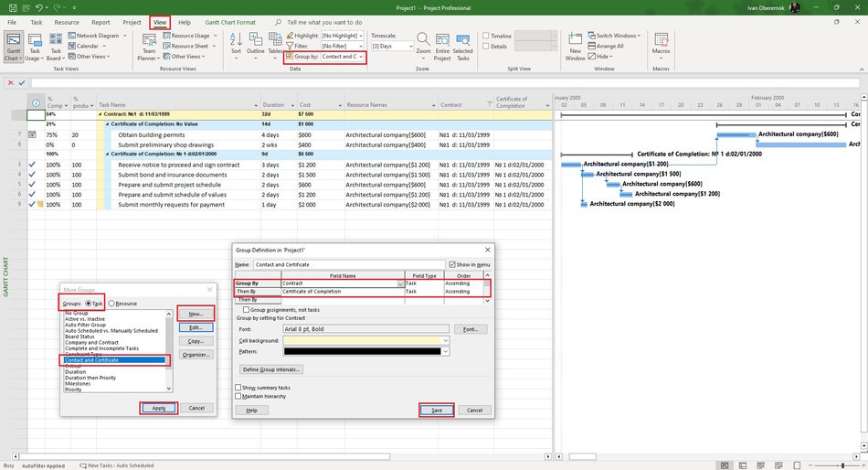Open the Macros button
This screenshot has height=470, width=868.
pos(661,46)
